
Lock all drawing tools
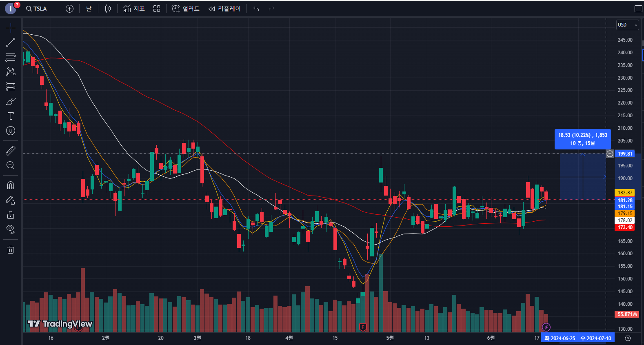(x=11, y=215)
